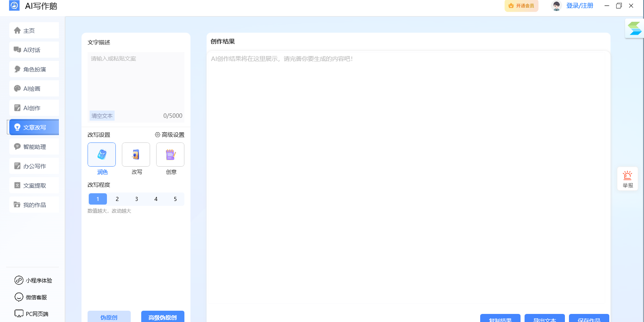This screenshot has width=644, height=322.
Task: Click 清空文本 to clear text
Action: coord(102,116)
